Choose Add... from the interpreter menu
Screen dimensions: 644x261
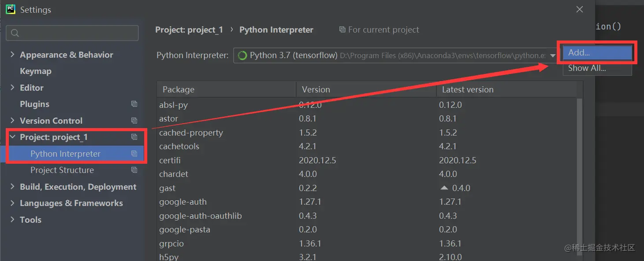click(597, 53)
